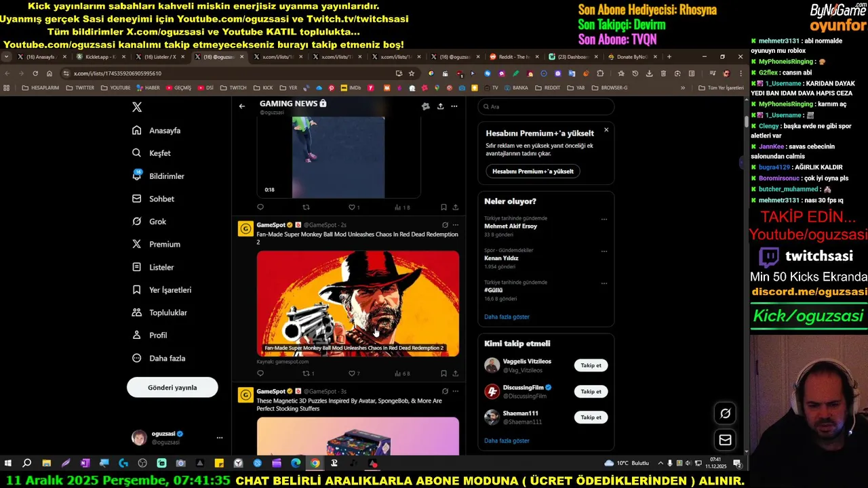Open Mehmet Akif Ersoy trend
This screenshot has width=868, height=488.
[511, 226]
